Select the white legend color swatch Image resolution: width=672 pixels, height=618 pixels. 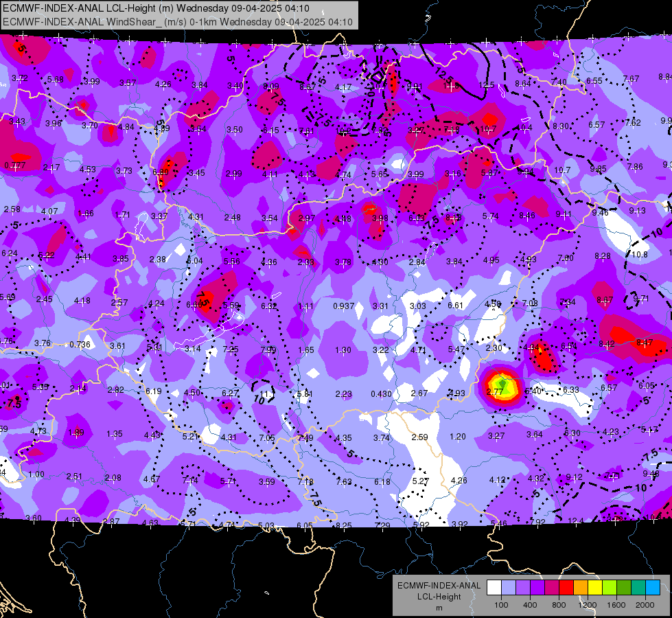[x=494, y=588]
